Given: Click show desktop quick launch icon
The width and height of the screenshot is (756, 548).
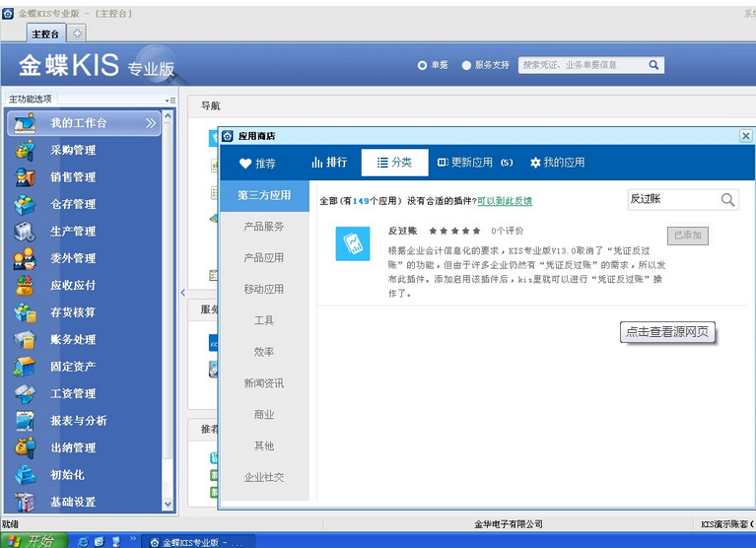Looking at the screenshot, I should (x=115, y=542).
